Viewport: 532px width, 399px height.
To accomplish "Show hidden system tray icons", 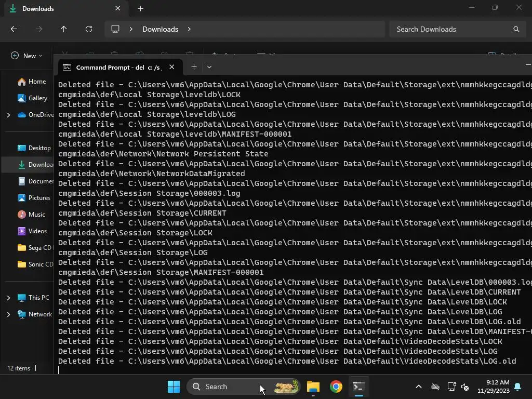I will tap(419, 387).
